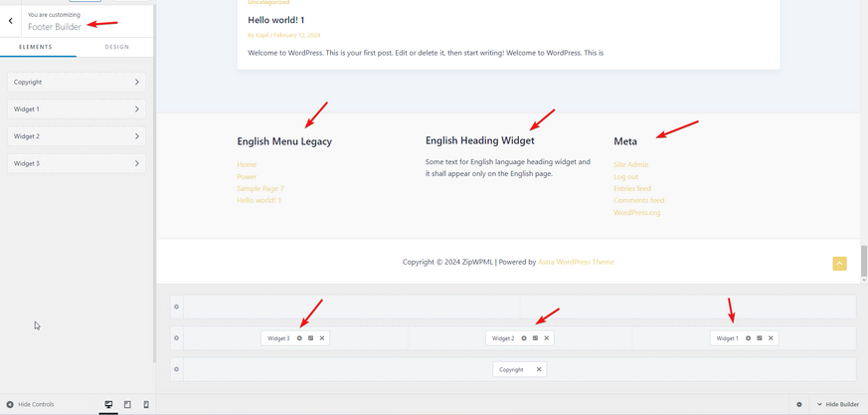Expand the Copyright element settings
The height and width of the screenshot is (415, 868).
click(x=77, y=83)
